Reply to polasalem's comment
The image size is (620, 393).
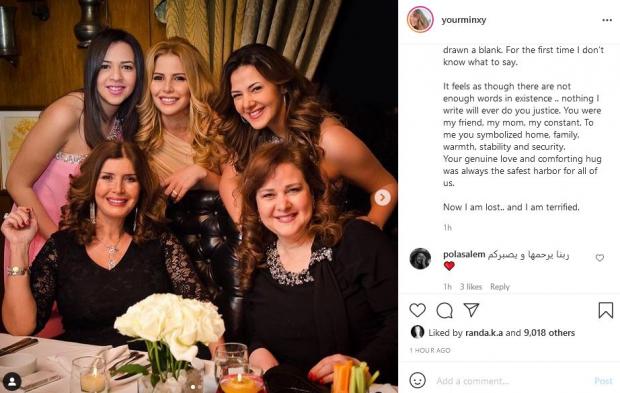[500, 287]
